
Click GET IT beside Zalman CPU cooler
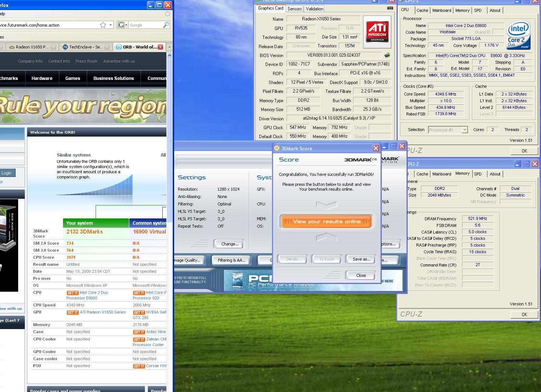(x=139, y=339)
